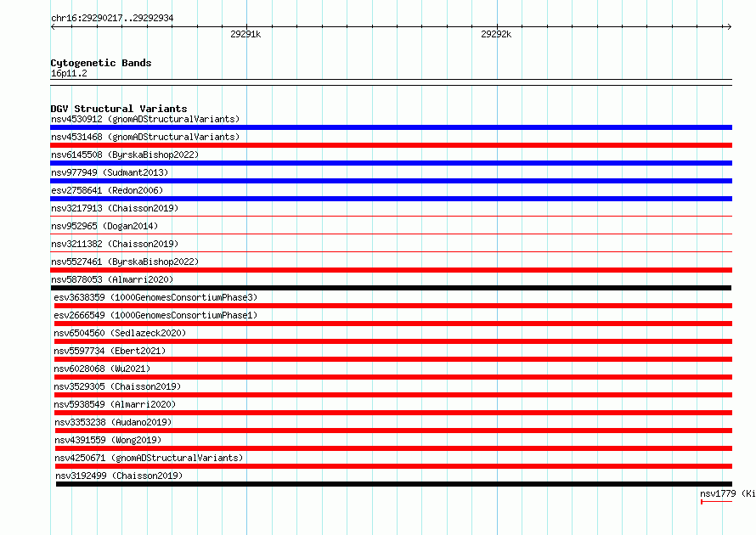Select the black bar under nsv5878053
Image resolution: width=756 pixels, height=535 pixels.
(391, 288)
